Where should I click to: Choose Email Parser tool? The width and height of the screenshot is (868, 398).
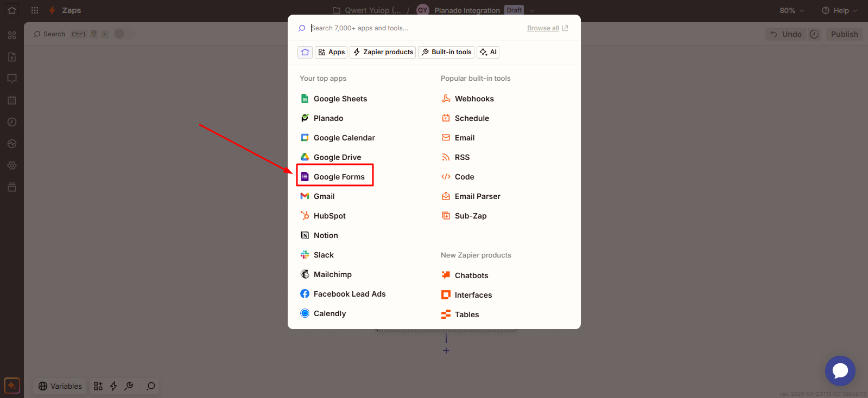click(x=471, y=196)
